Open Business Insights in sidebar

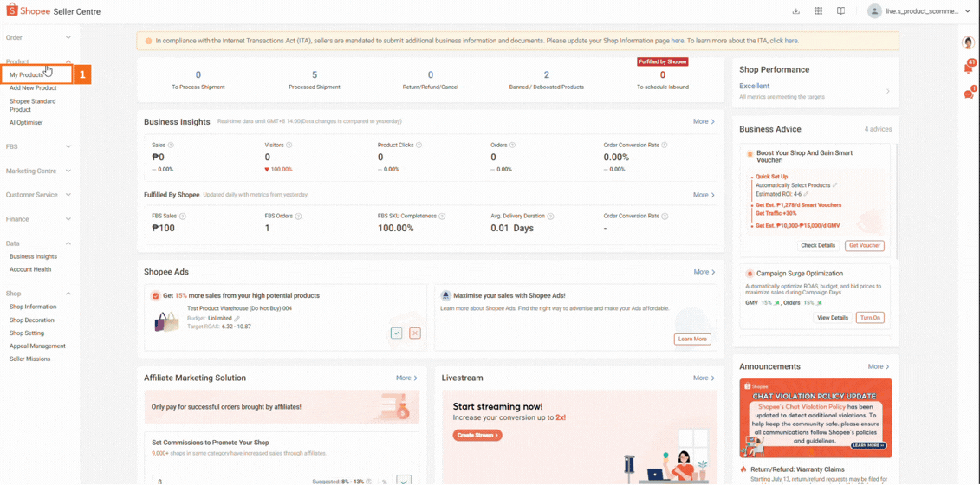[x=33, y=256]
